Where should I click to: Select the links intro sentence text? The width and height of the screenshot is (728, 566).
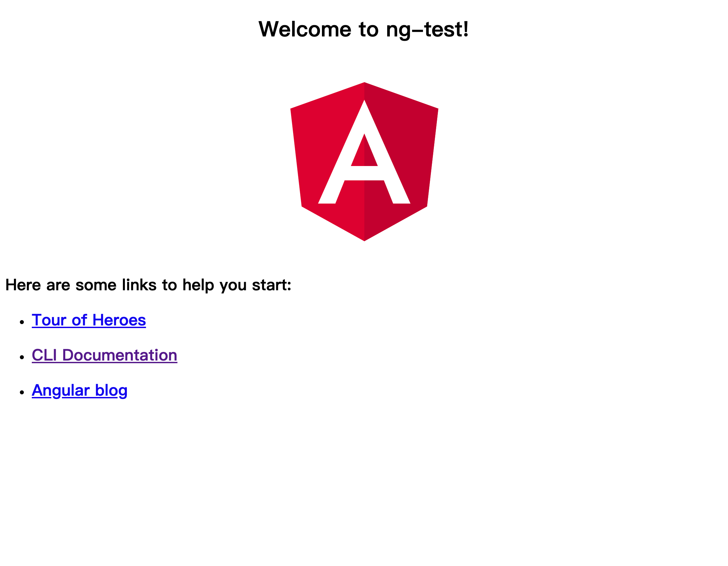click(148, 285)
